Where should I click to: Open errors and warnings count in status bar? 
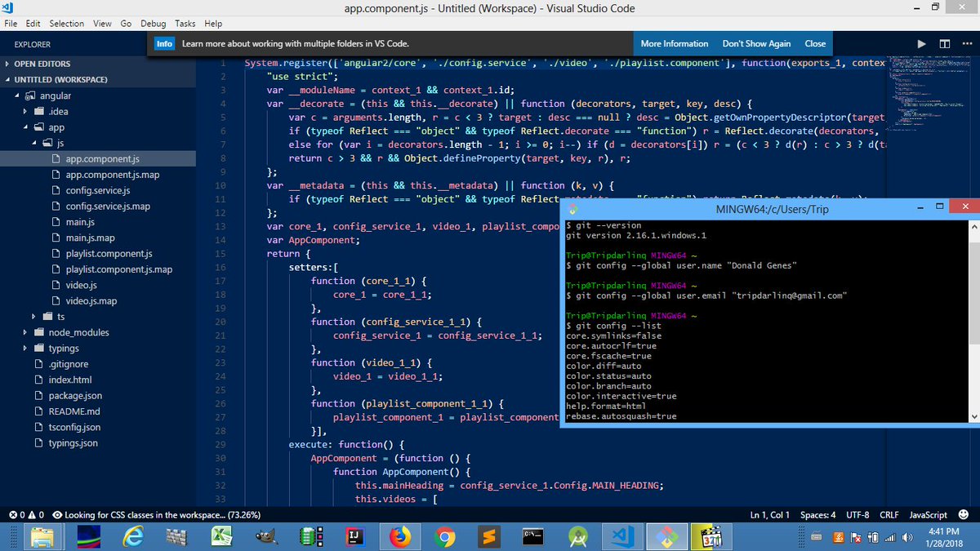[x=26, y=515]
